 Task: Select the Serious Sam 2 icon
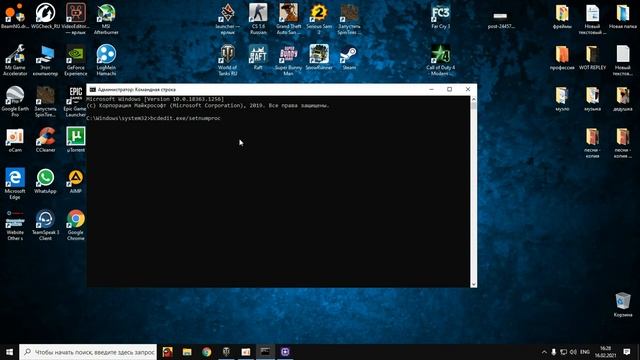coord(319,19)
